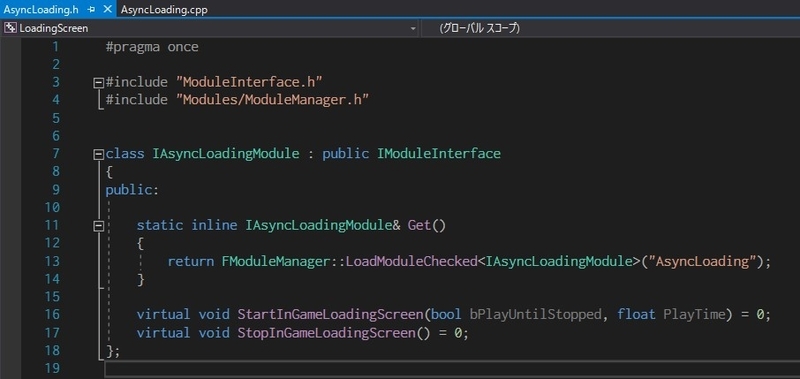800x379 pixels.
Task: Click the bPlayUntilStopped parameter
Action: point(535,315)
